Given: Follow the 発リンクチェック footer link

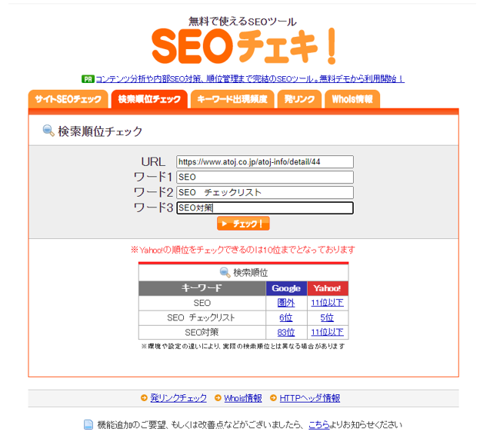Looking at the screenshot, I should pyautogui.click(x=178, y=398).
